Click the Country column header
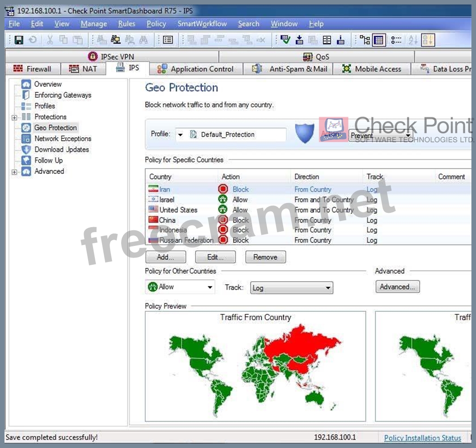This screenshot has width=476, height=448. point(160,177)
